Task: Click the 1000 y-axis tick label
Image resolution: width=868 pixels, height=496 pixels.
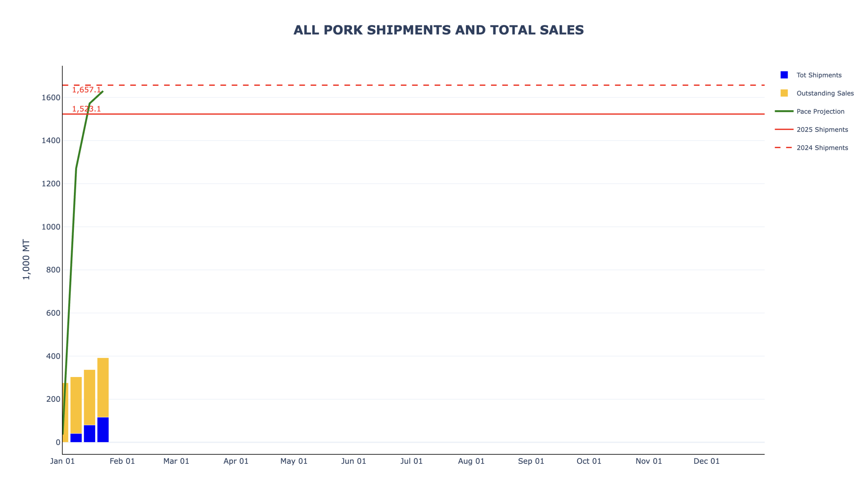Action: pos(51,227)
